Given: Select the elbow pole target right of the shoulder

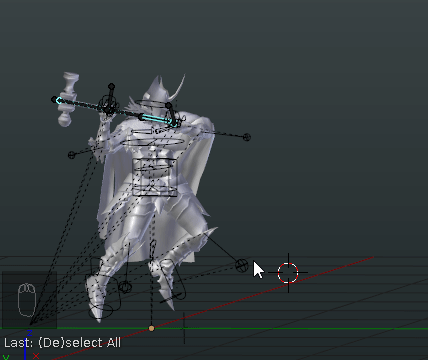Looking at the screenshot, I should click(x=247, y=137).
